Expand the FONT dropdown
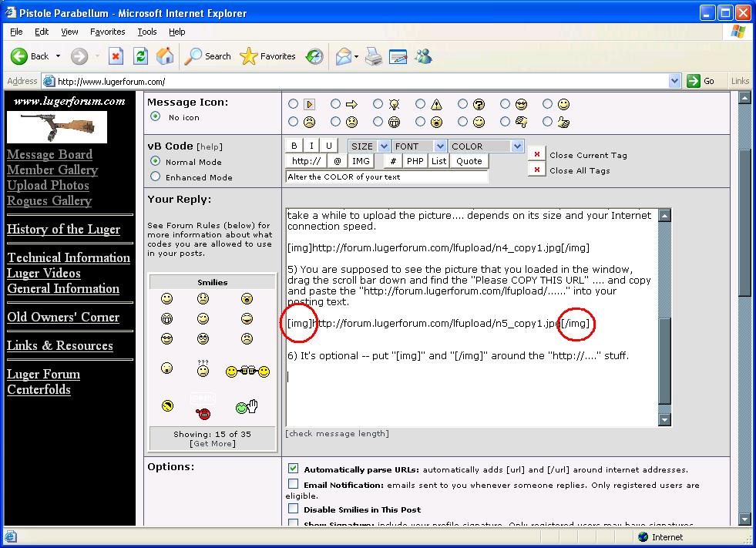 pos(419,146)
